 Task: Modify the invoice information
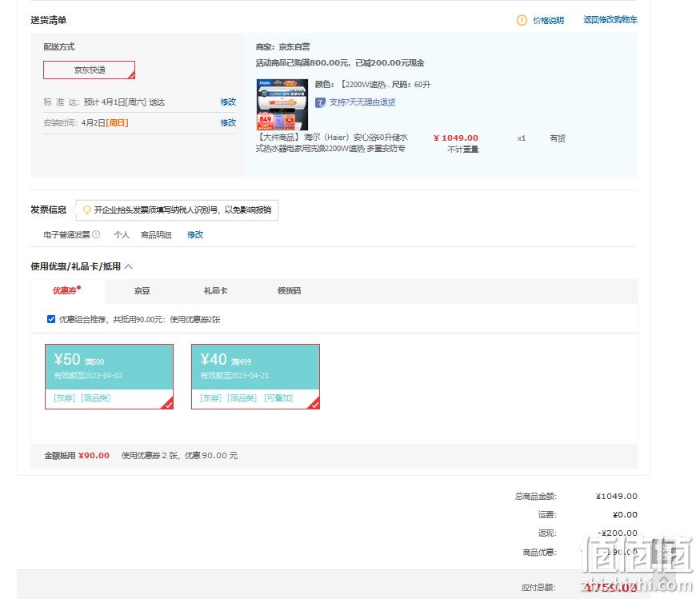click(195, 235)
